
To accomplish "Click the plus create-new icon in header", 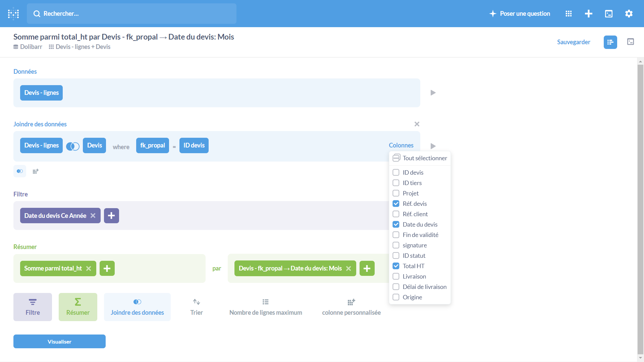I will coord(589,14).
